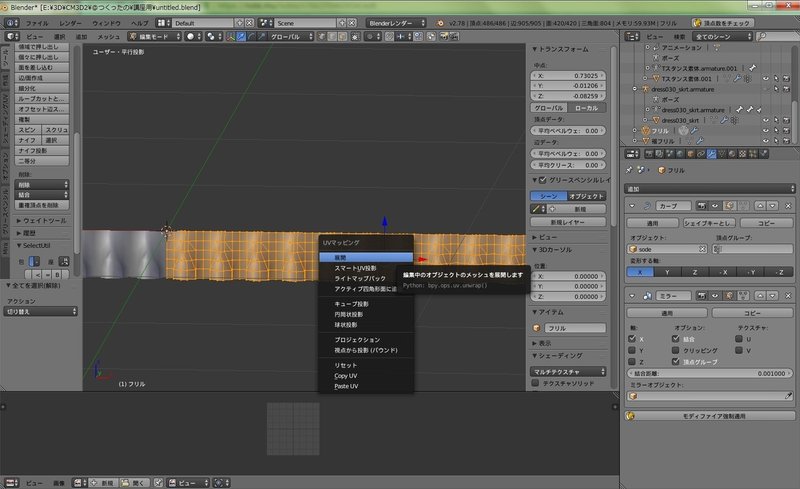
Task: Open the object tab cube icon in Properties
Action: point(690,154)
